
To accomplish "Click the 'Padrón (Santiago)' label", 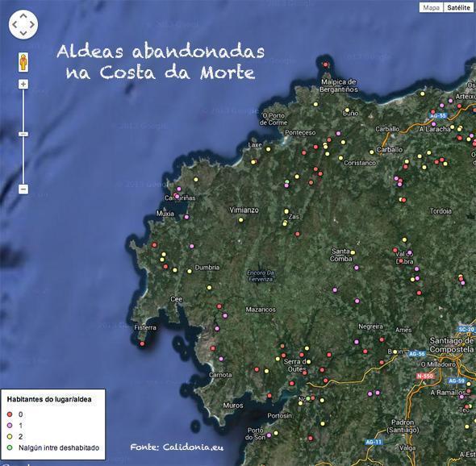I will point(403,426).
